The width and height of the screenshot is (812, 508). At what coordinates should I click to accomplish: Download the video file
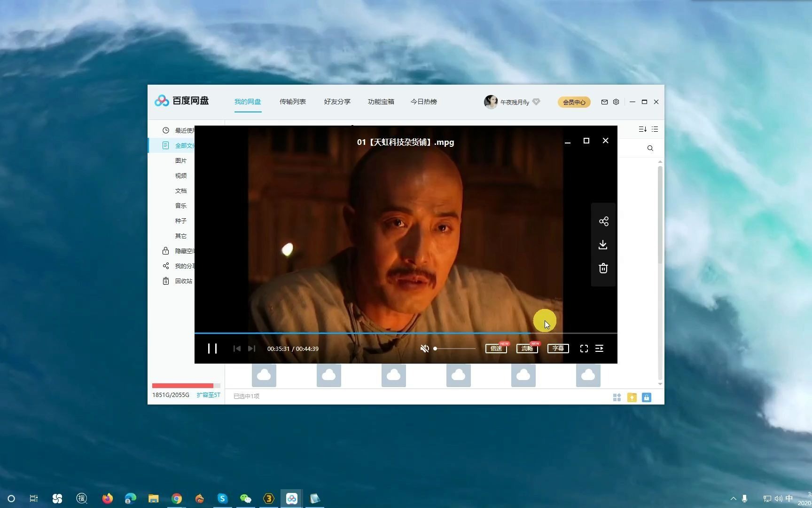tap(603, 245)
